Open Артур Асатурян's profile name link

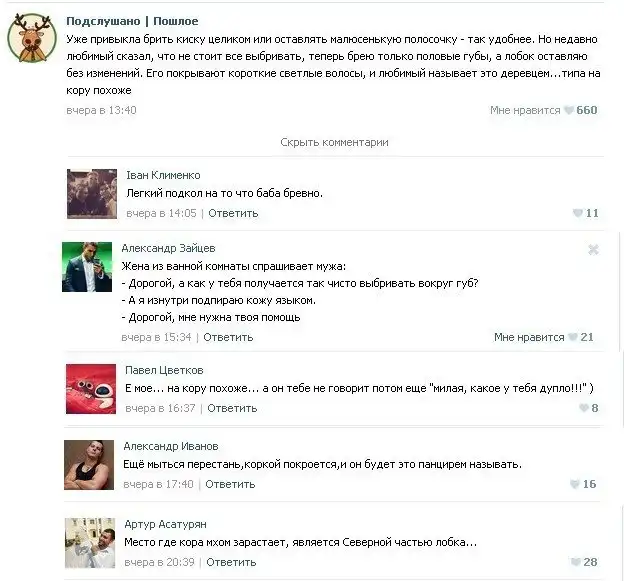pyautogui.click(x=166, y=524)
